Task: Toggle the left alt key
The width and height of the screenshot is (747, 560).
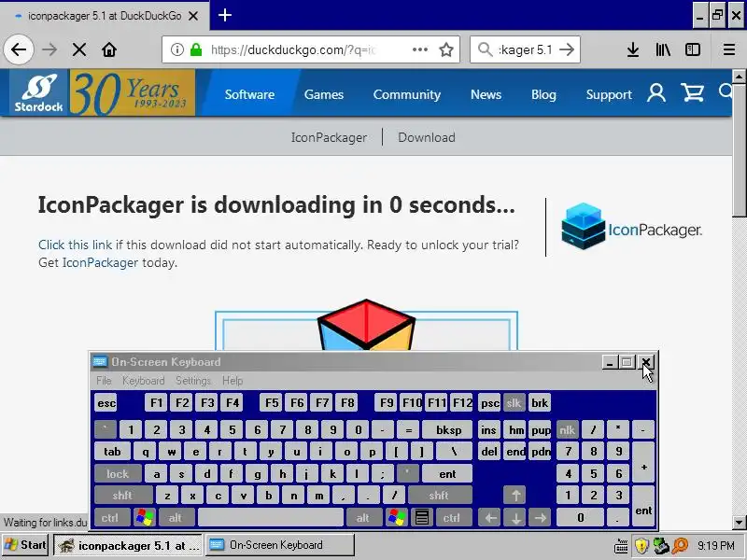Action: (176, 517)
